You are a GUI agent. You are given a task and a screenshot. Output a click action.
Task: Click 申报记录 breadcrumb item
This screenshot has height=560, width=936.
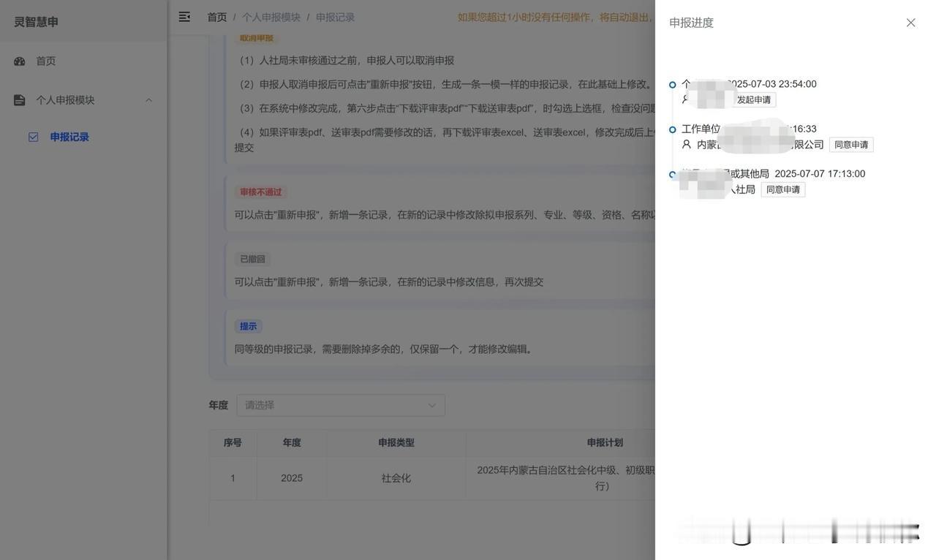336,17
